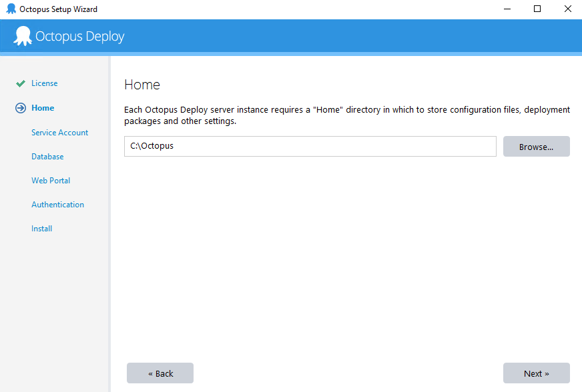The image size is (582, 392).
Task: Select the Home step in the sidebar
Action: (x=43, y=108)
